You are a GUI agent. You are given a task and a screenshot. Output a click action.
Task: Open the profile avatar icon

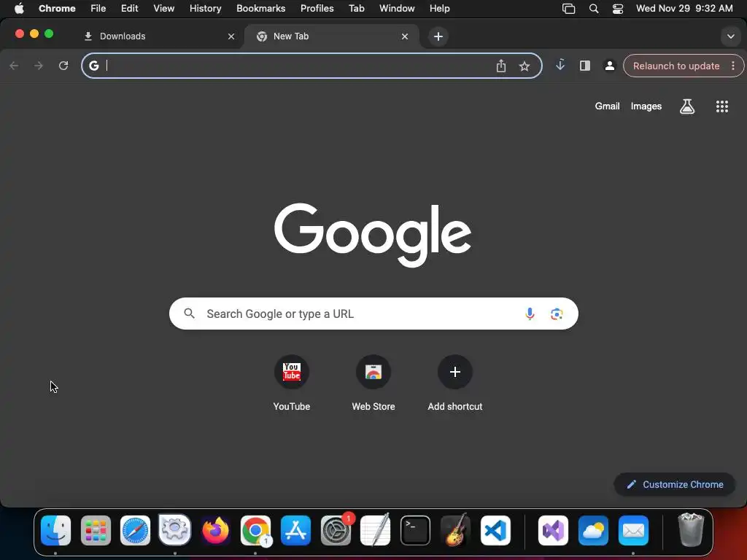[609, 66]
